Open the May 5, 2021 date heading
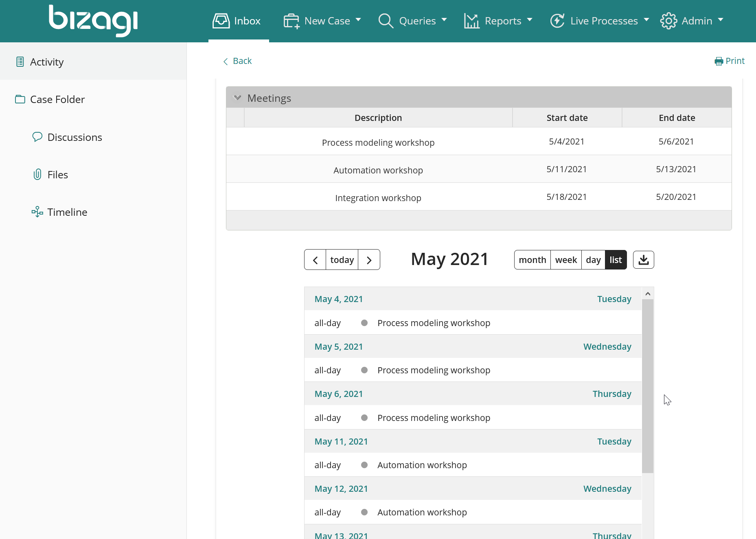Screen dimensions: 756x539 (x=339, y=346)
